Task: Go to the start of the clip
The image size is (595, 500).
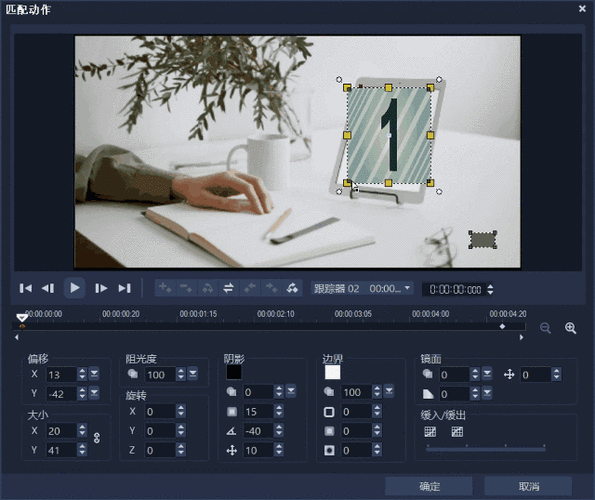Action: 25,288
